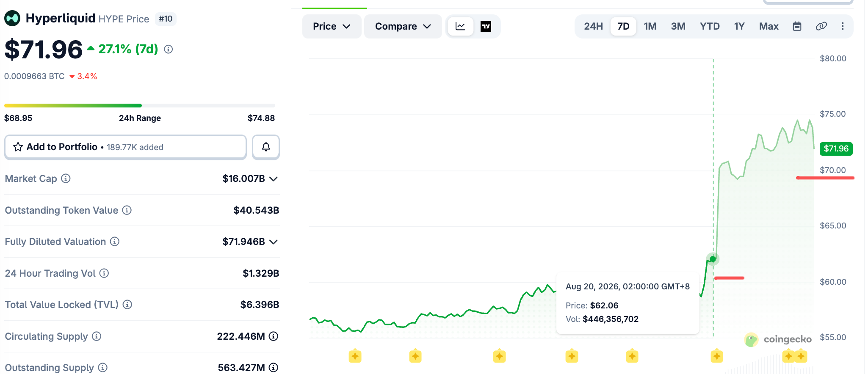Open info icon beside 27.1% (7d) change

point(169,49)
